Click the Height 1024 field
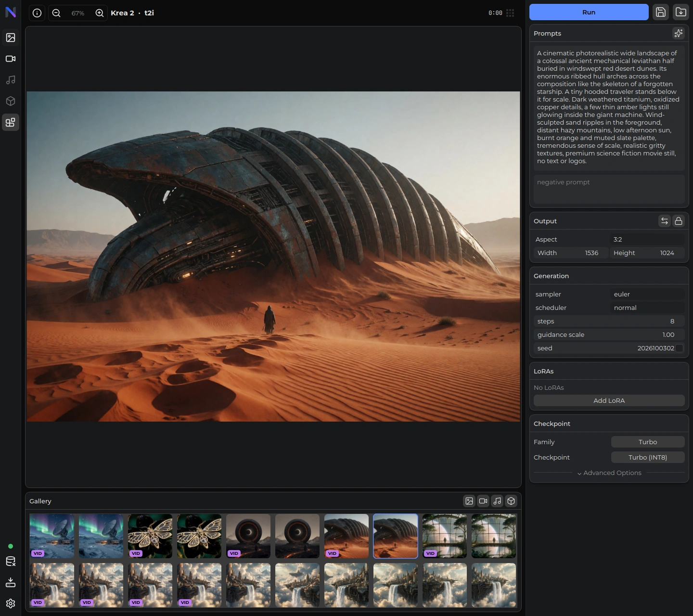The height and width of the screenshot is (616, 693). click(647, 253)
